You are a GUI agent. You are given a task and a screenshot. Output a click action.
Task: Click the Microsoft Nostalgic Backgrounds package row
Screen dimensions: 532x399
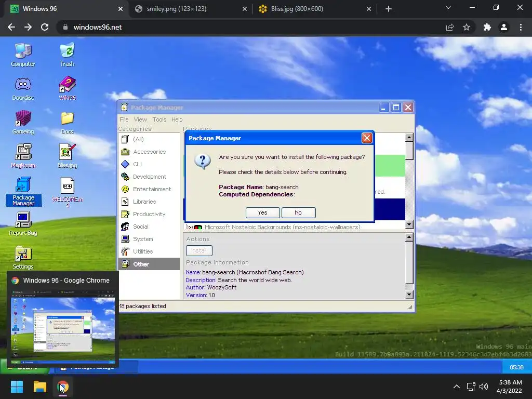click(294, 227)
